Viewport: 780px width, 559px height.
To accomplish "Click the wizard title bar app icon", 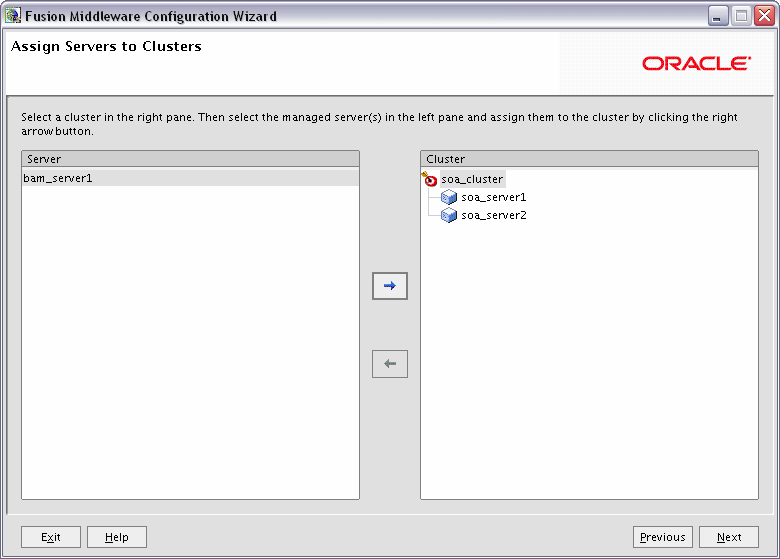I will 12,16.
